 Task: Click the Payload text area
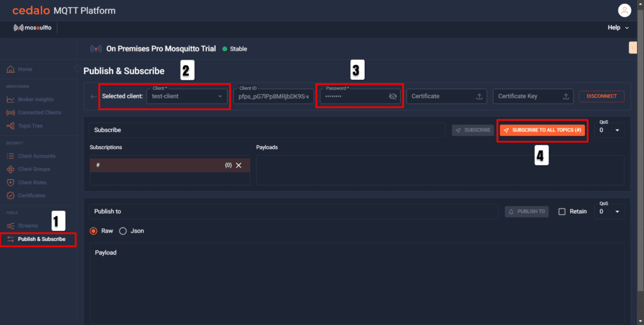pyautogui.click(x=357, y=283)
